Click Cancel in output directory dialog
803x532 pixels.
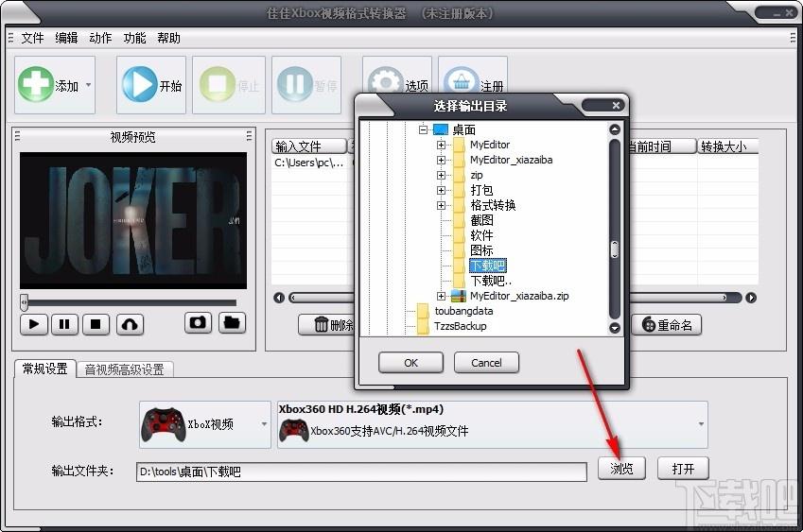click(486, 363)
